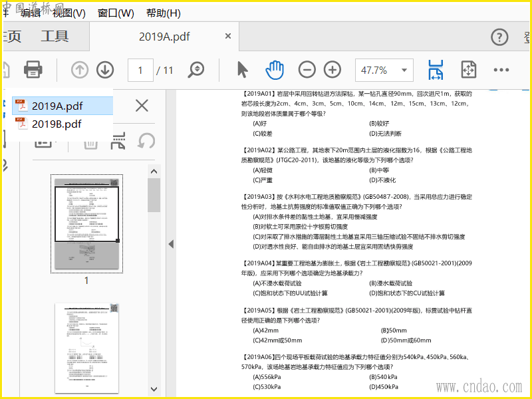The height and width of the screenshot is (399, 532).
Task: Zoom out with the minus icon
Action: pyautogui.click(x=307, y=70)
